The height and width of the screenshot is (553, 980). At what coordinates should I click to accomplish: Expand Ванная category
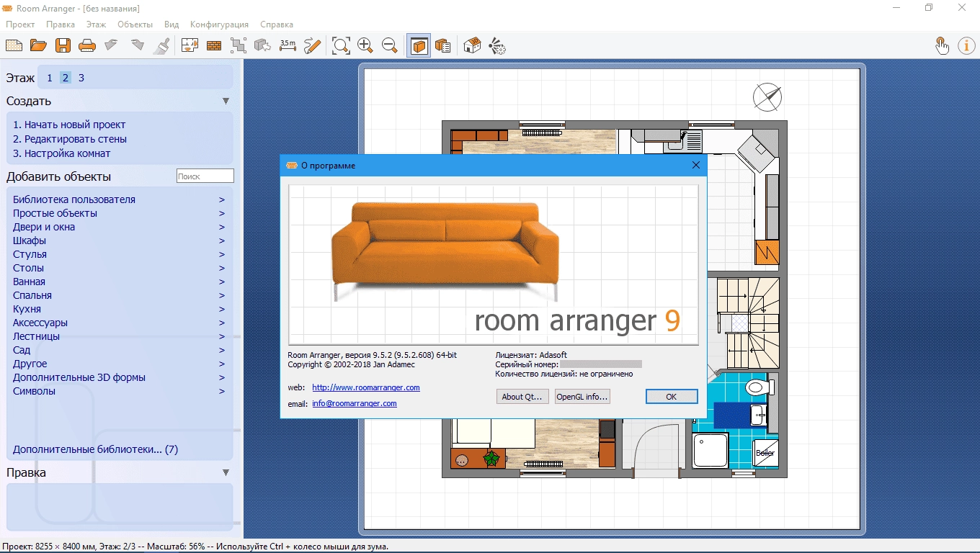point(119,282)
